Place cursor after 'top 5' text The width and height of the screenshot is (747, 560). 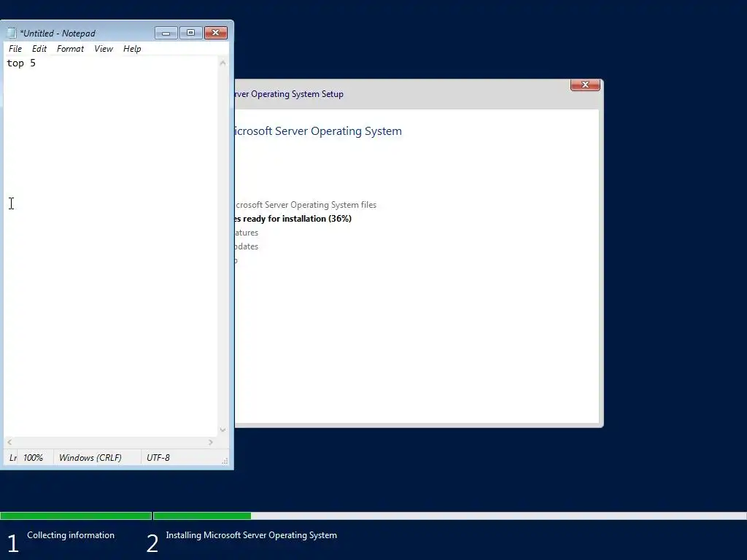tap(36, 63)
